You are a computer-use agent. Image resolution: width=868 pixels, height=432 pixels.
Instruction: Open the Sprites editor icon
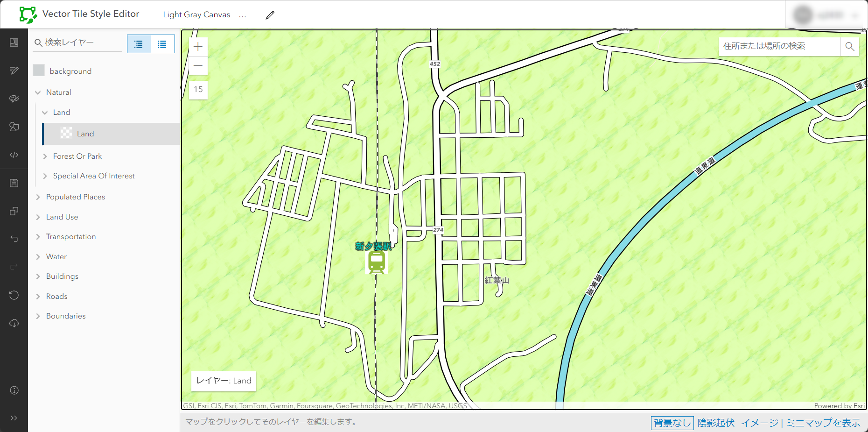tap(14, 127)
